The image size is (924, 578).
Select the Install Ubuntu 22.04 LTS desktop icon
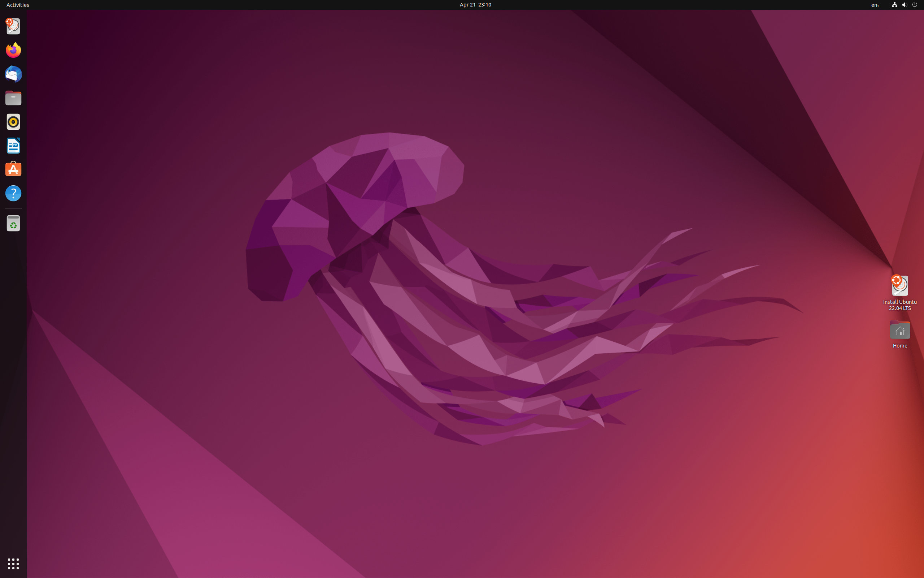click(x=899, y=293)
